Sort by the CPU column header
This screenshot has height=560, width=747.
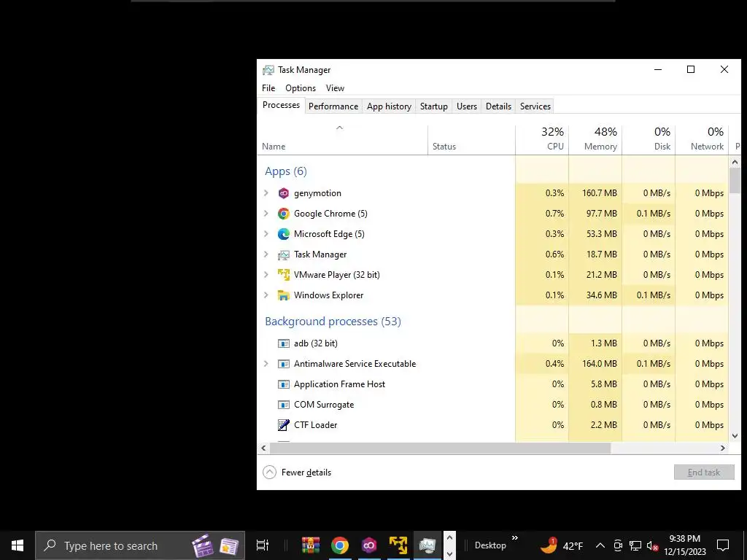542,139
